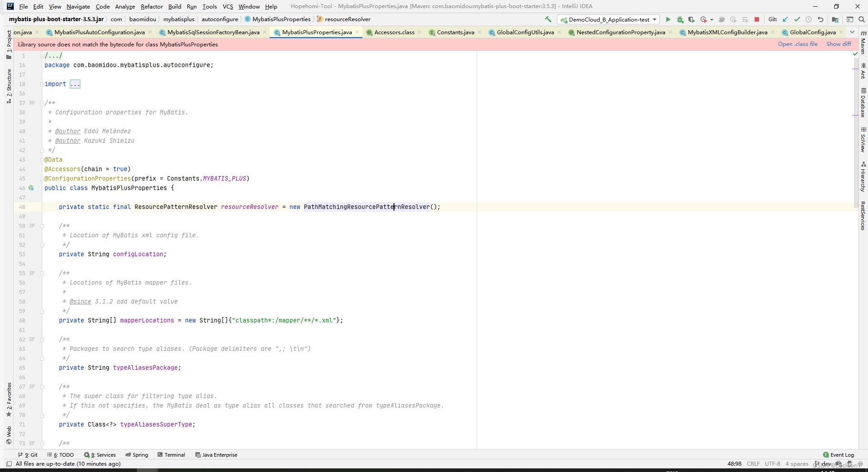Switch to MybatisPlusAutoConfiguration.java tab
Viewport: 868px width, 472px height.
click(x=99, y=32)
